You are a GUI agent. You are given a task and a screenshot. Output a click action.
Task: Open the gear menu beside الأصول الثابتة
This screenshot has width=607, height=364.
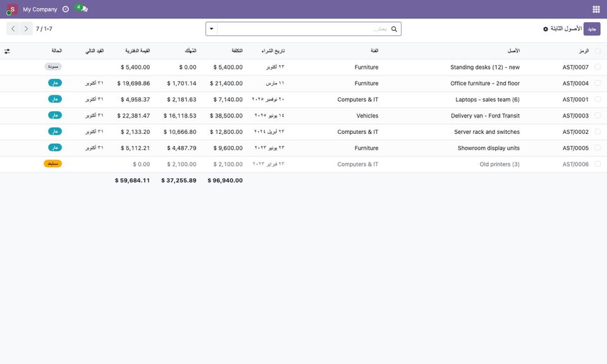546,29
